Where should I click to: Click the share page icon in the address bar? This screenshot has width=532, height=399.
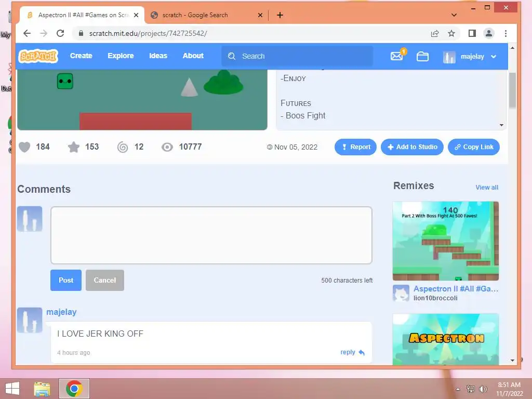point(435,33)
